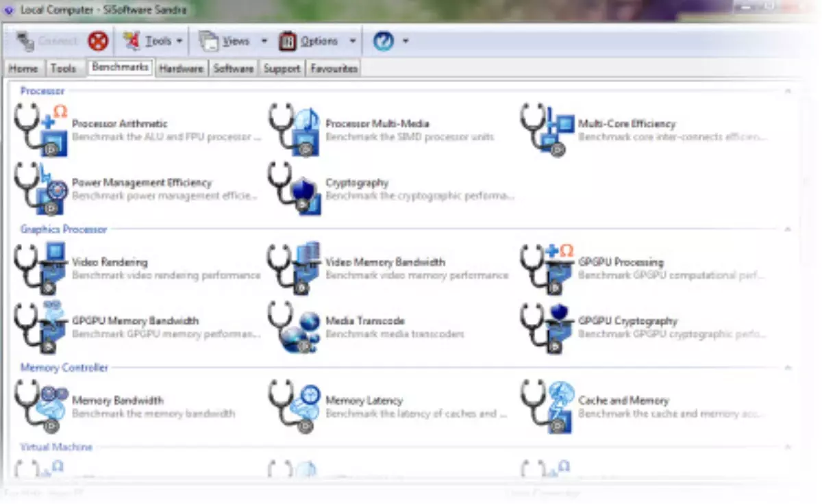Collapse the Memory Controller section
The height and width of the screenshot is (504, 822).
(788, 368)
